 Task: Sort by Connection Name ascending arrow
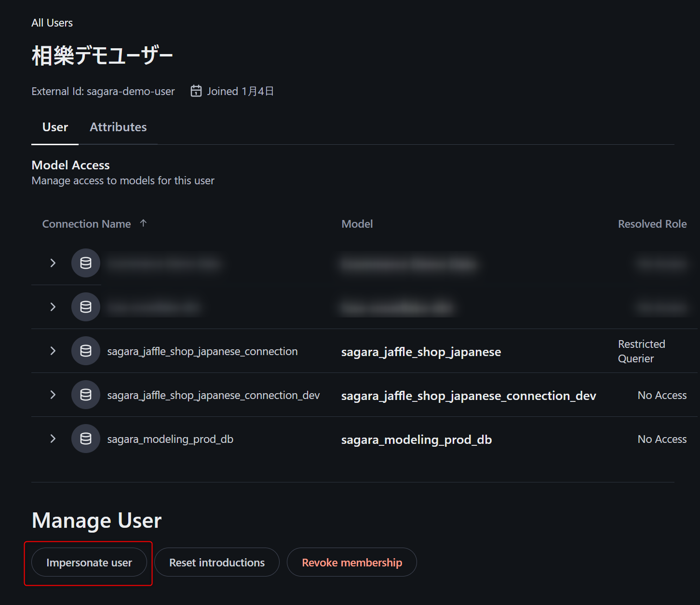[143, 223]
